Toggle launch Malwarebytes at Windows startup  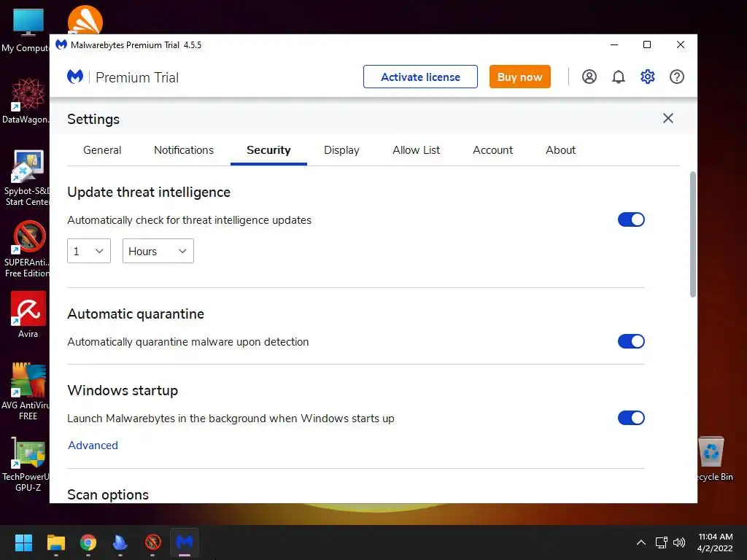(x=631, y=418)
